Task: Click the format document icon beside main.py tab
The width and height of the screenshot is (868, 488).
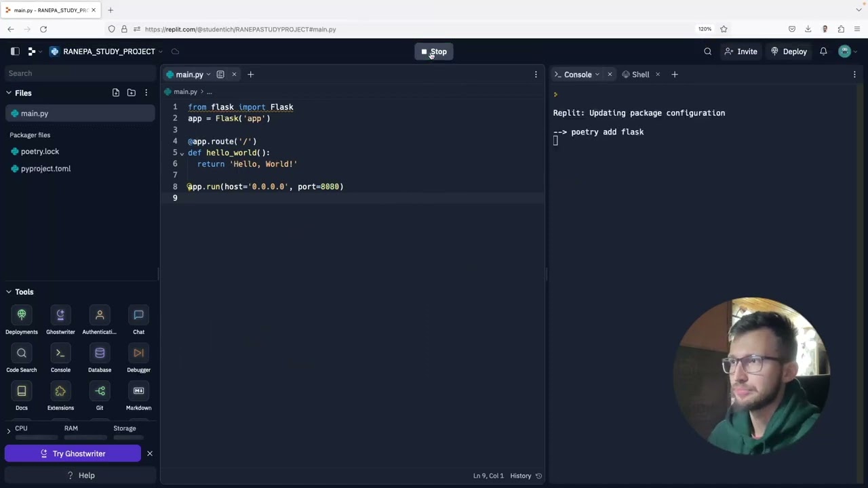Action: (220, 75)
